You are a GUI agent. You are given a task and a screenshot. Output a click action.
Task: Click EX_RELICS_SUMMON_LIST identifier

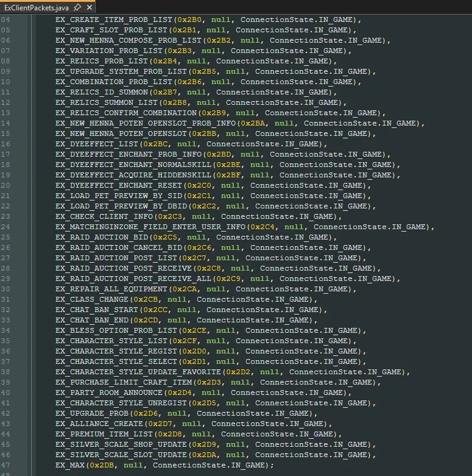click(107, 102)
